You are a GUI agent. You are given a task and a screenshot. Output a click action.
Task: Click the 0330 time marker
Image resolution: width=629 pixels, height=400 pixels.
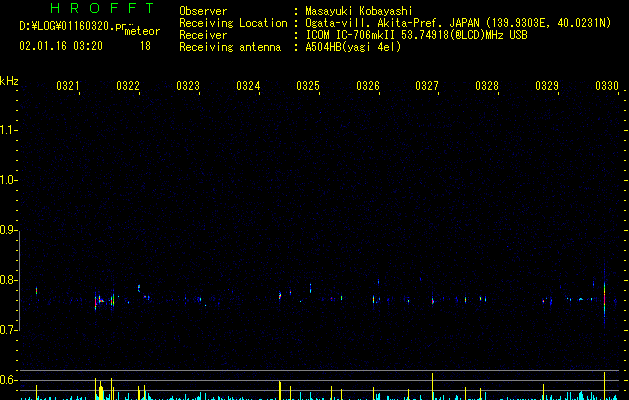pyautogui.click(x=607, y=85)
